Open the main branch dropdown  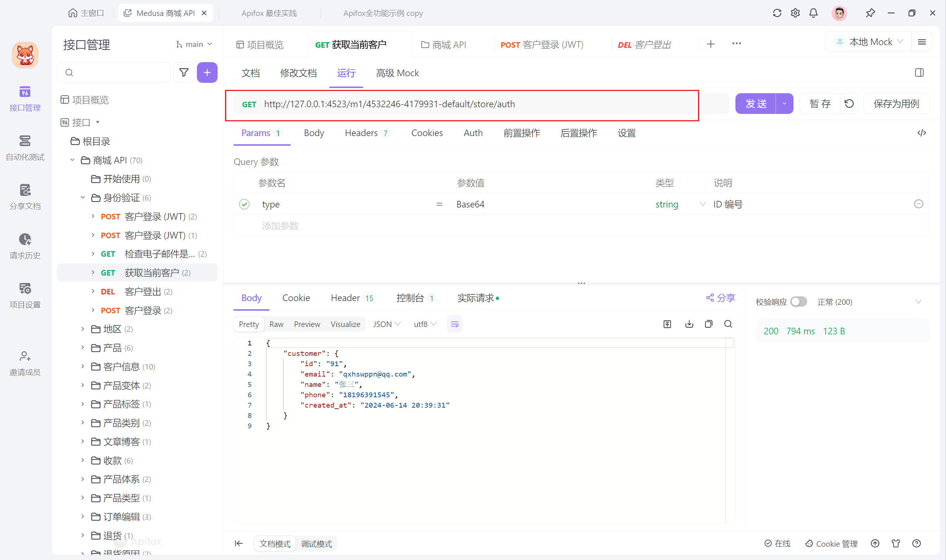[x=194, y=44]
